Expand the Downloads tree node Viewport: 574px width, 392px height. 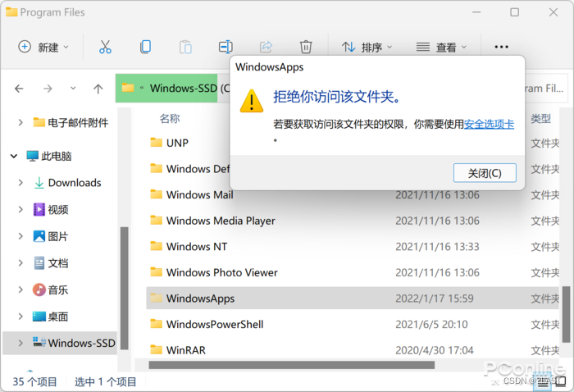tap(20, 183)
